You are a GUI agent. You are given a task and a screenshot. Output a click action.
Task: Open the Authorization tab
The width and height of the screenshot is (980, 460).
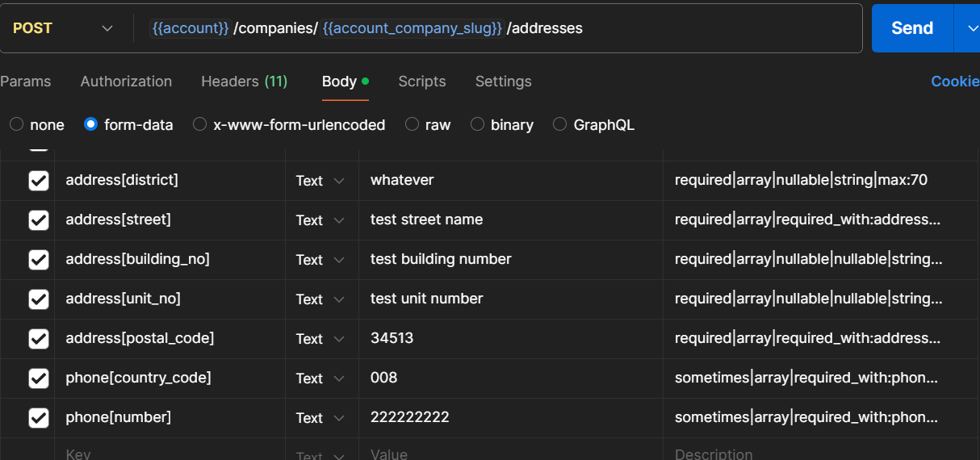point(126,82)
